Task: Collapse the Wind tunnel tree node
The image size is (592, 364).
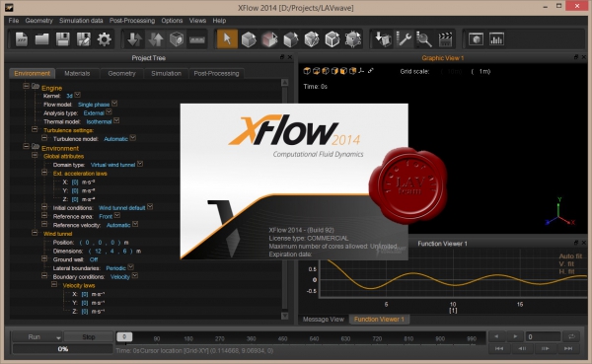Action: [x=35, y=233]
